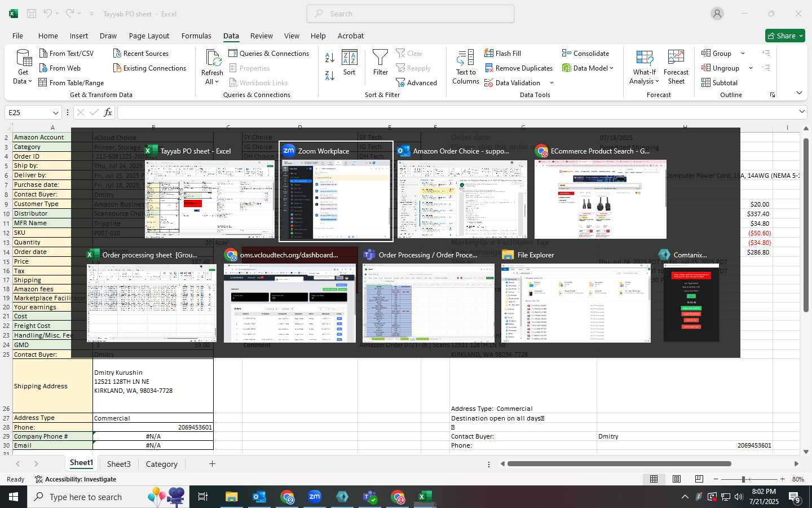812x508 pixels.
Task: Open Recent Sources
Action: tap(140, 53)
